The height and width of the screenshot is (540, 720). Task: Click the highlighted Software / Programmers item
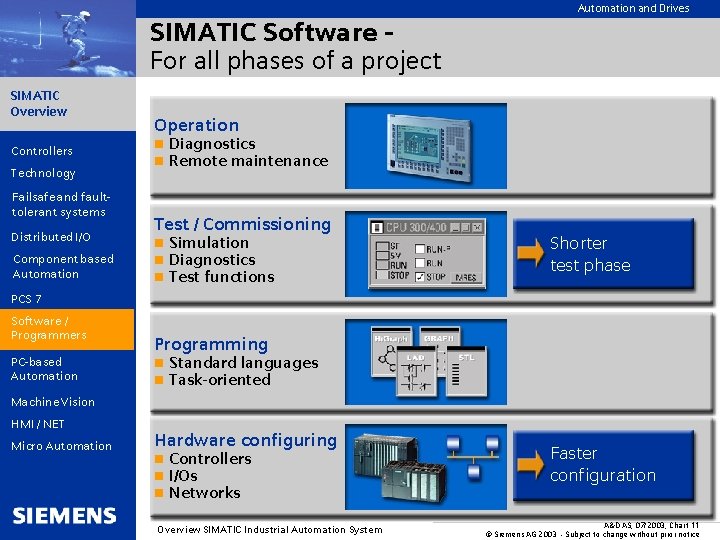[x=68, y=329]
